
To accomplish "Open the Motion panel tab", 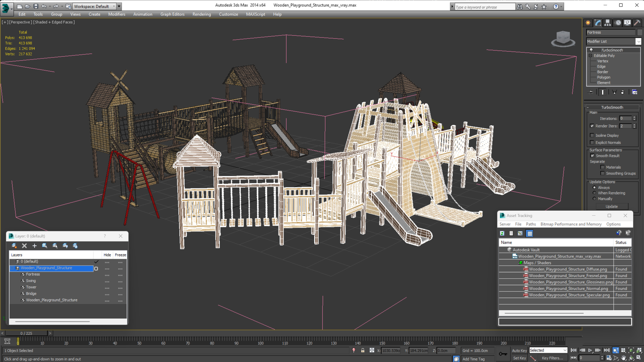I will 618,23.
